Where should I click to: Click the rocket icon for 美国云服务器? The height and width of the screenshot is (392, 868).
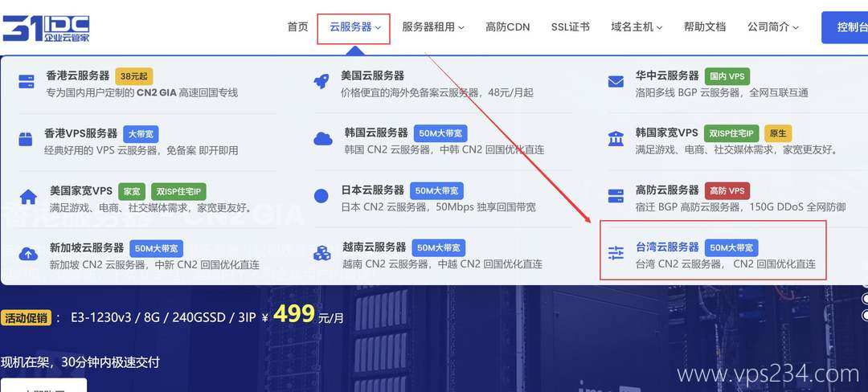321,82
